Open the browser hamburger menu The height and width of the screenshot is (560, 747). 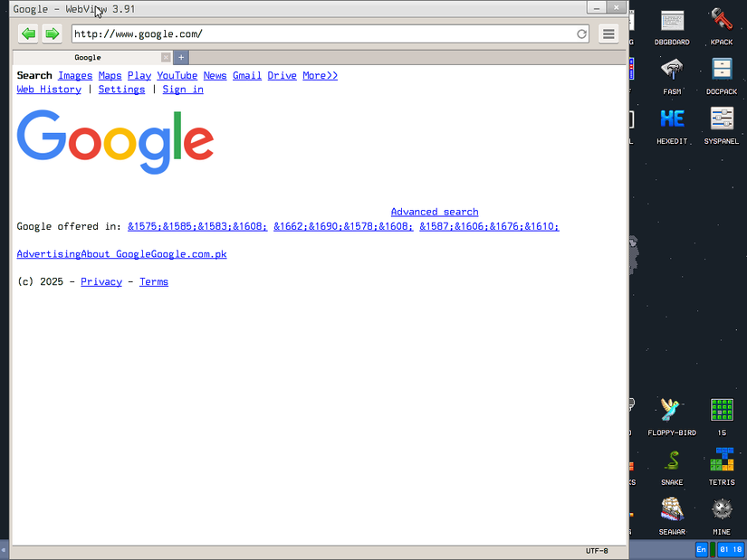click(x=608, y=33)
